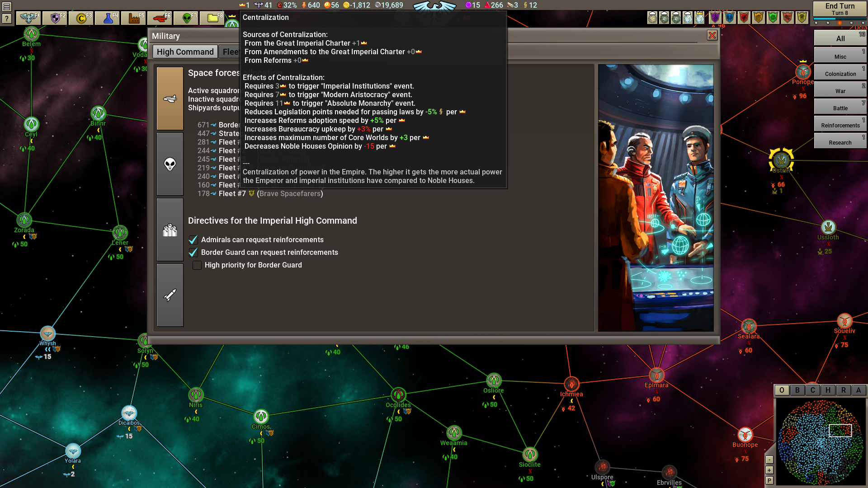Screen dimensions: 868x488
Task: Open the crowned planet overview at top right
Action: click(699, 18)
